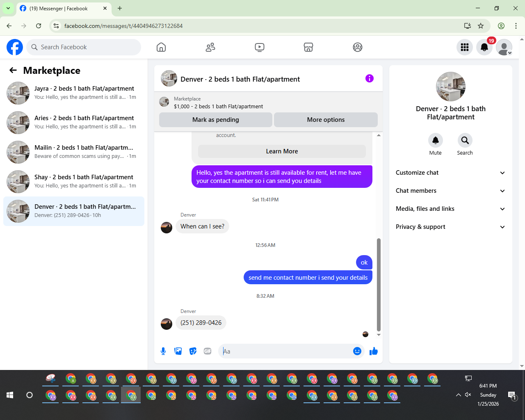This screenshot has width=525, height=420.
Task: Send a thumbs-up like
Action: [x=374, y=351]
